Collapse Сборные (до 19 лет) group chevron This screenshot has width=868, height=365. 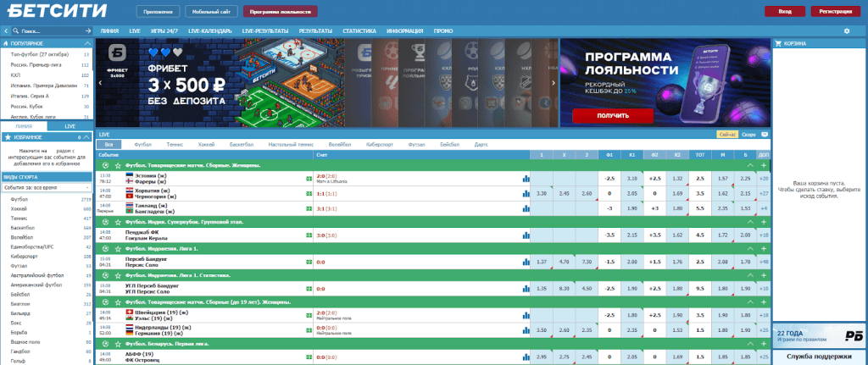(x=751, y=302)
